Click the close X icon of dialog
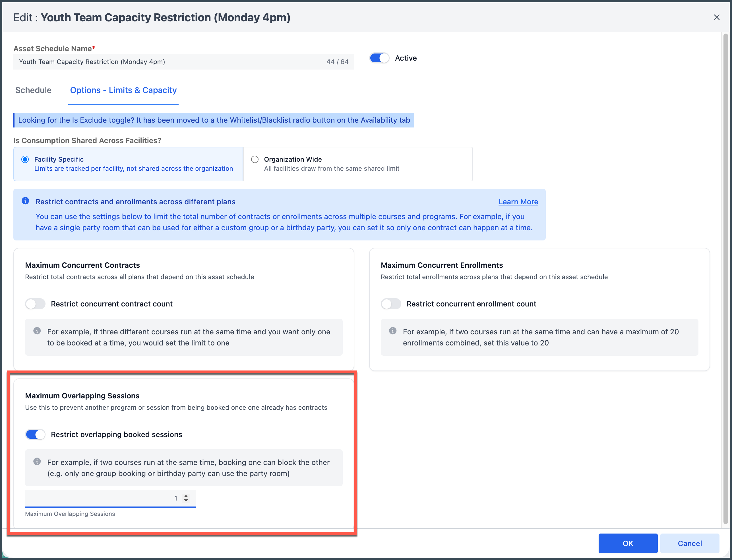This screenshot has height=560, width=732. [x=716, y=17]
